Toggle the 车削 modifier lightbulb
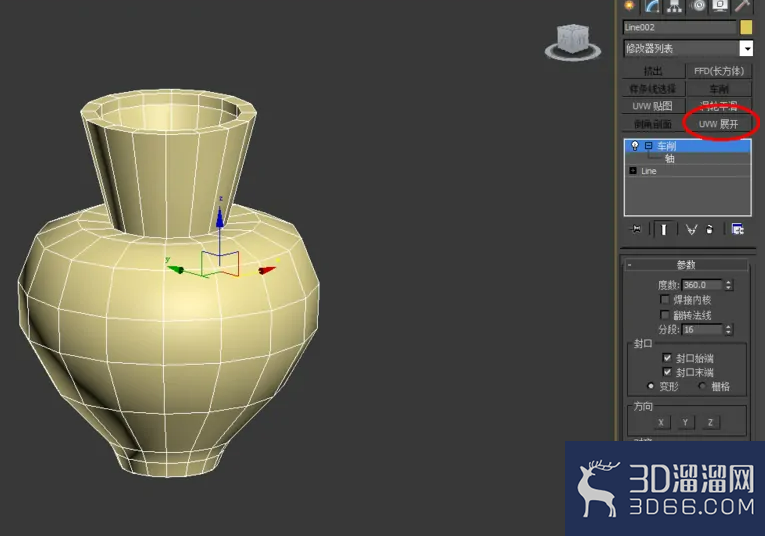The width and height of the screenshot is (765, 536). click(635, 145)
